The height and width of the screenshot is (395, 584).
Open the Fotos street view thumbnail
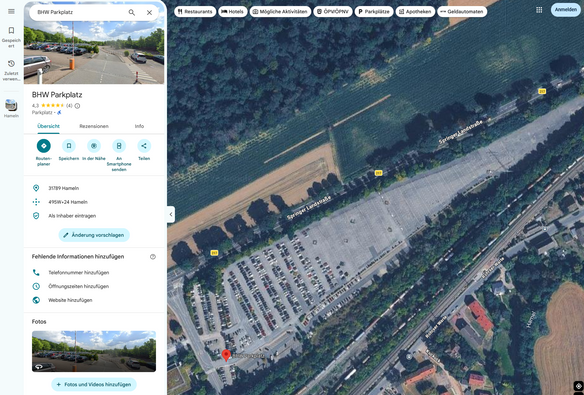(94, 351)
